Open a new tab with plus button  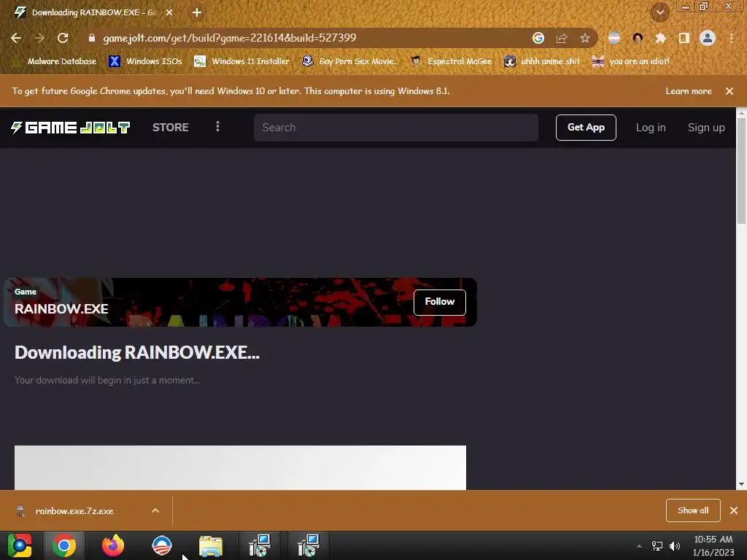(197, 12)
